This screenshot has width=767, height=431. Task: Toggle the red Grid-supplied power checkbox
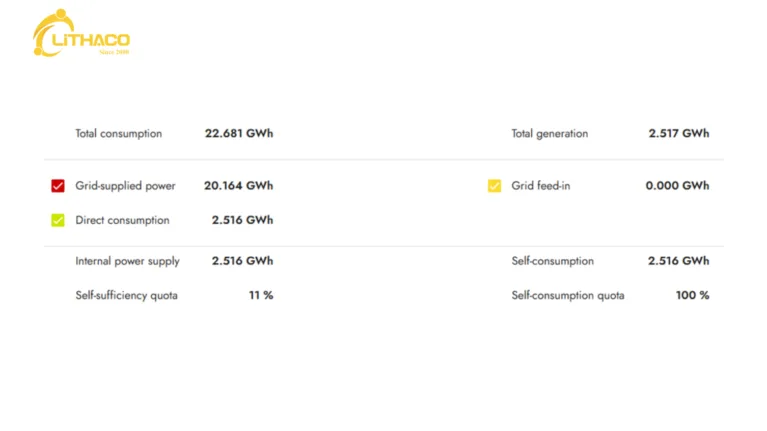(58, 186)
